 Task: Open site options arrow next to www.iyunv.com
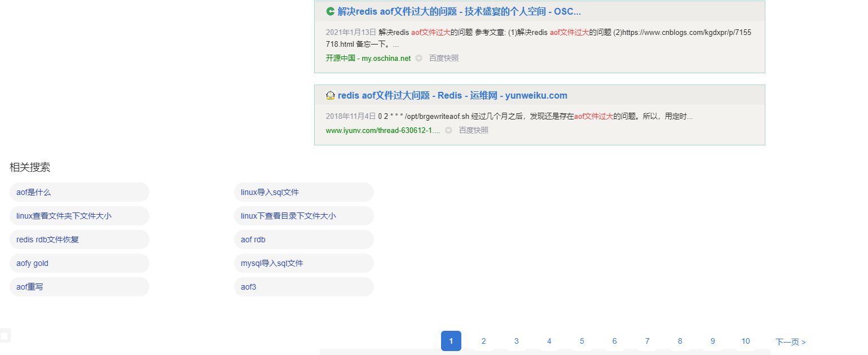coord(448,130)
